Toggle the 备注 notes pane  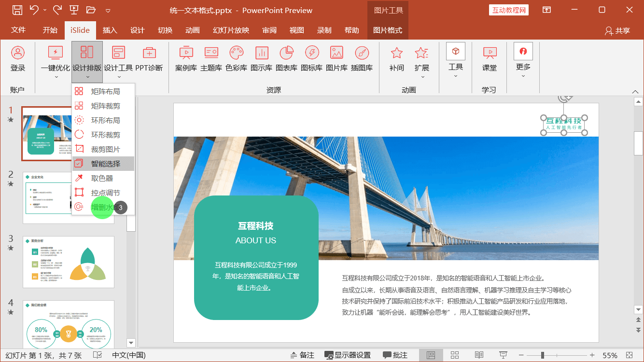tap(302, 355)
